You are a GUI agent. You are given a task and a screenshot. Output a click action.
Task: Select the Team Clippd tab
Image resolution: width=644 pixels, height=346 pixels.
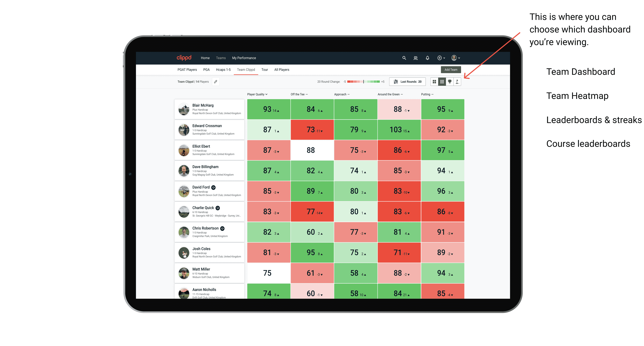(x=246, y=69)
